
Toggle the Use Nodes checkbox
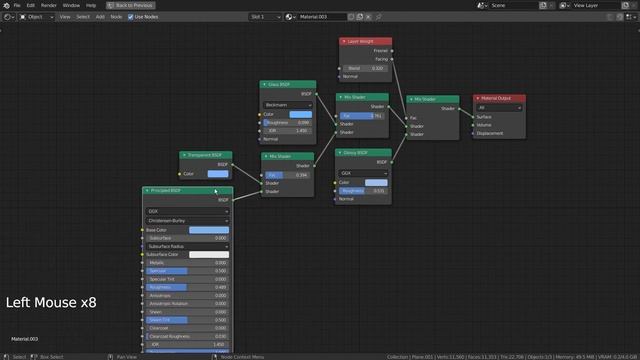pyautogui.click(x=131, y=17)
